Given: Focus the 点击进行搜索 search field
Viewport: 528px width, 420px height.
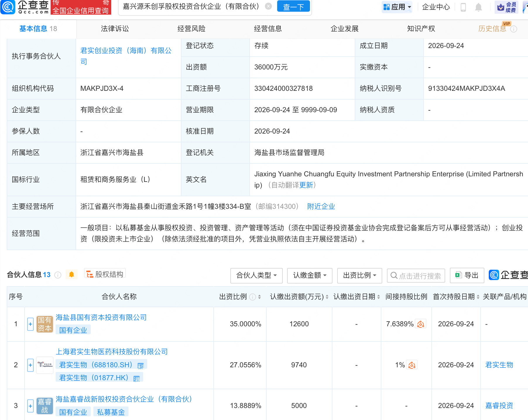Looking at the screenshot, I should (416, 276).
